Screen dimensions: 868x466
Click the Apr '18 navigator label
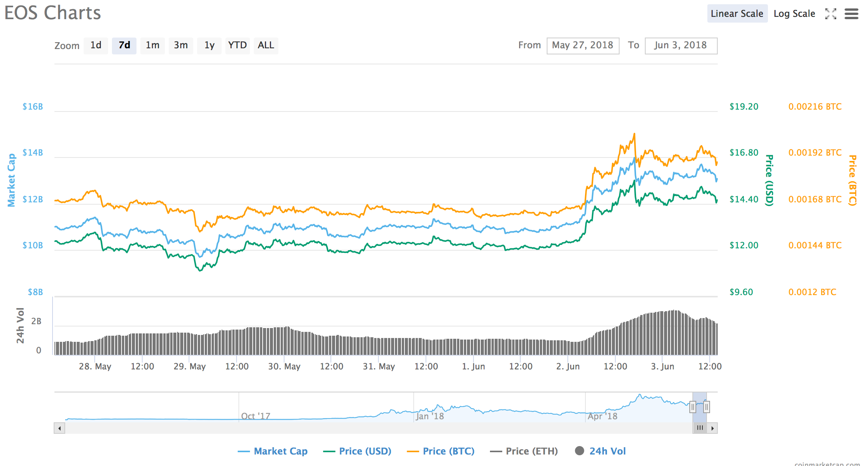(603, 416)
